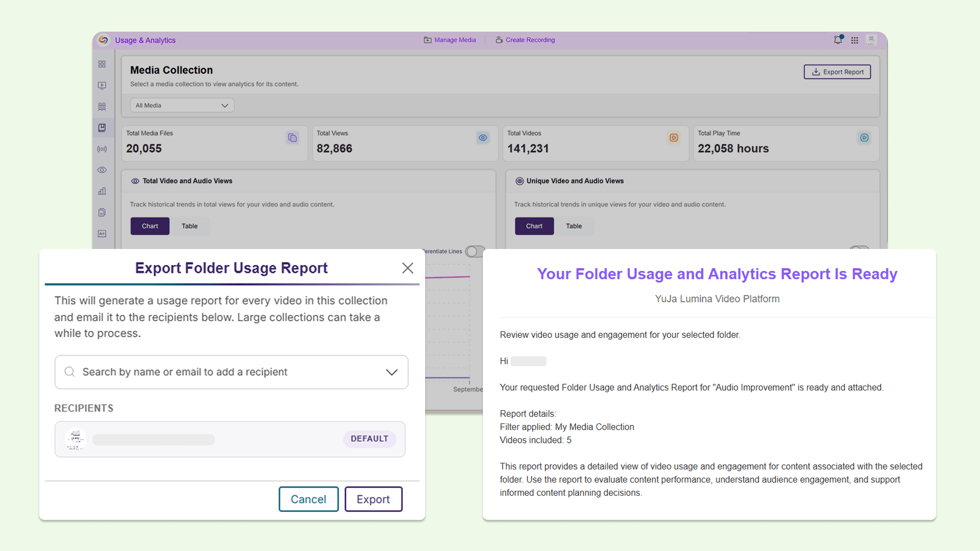Open the dashboard grid icon in sidebar
Image resolution: width=980 pixels, height=551 pixels.
coord(102,64)
